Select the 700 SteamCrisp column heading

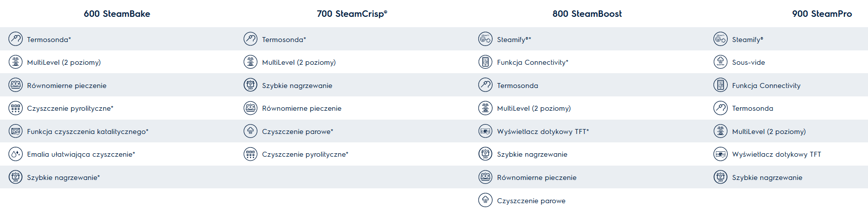coord(352,14)
